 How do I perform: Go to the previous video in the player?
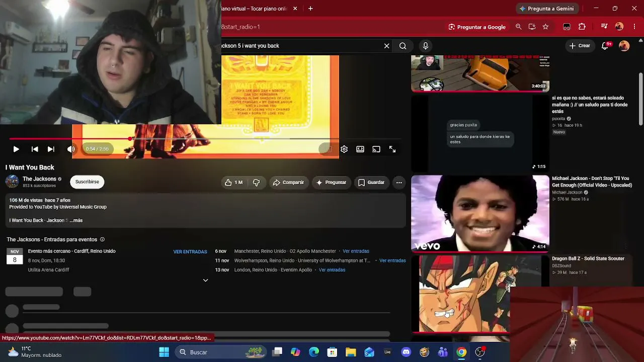click(35, 149)
